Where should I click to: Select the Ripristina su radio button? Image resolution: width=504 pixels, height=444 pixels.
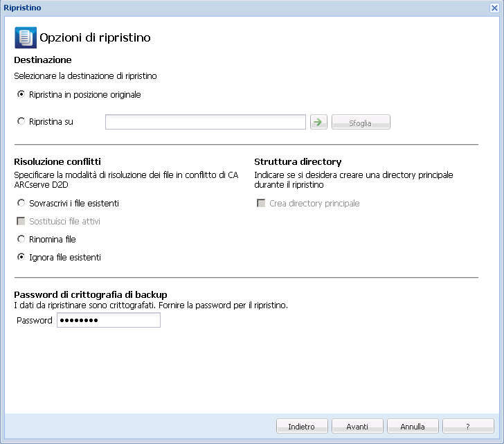pyautogui.click(x=21, y=121)
